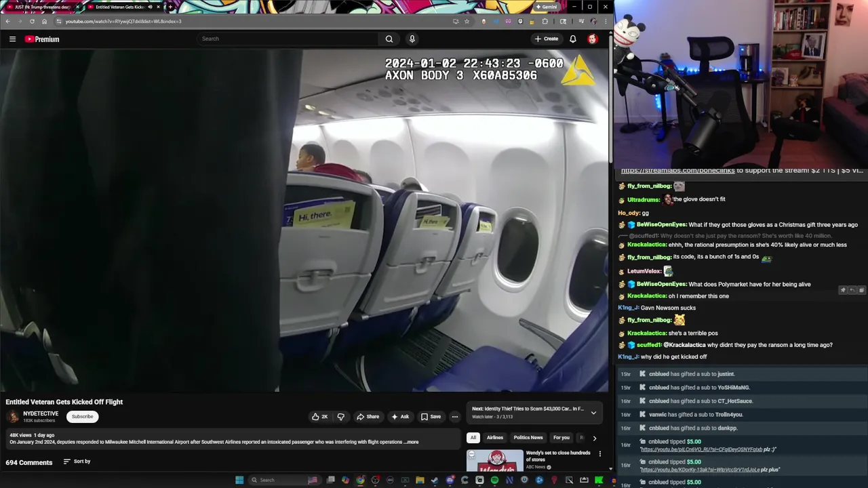Open Chrome from the Windows taskbar

(360, 480)
